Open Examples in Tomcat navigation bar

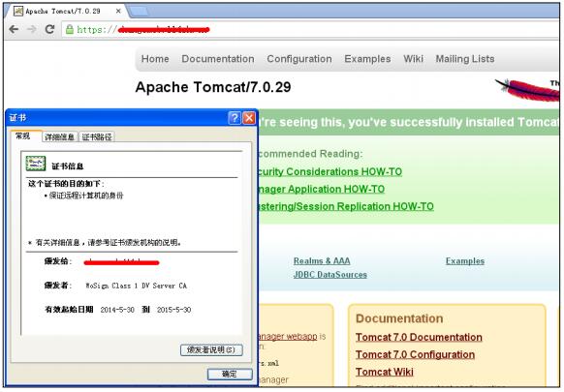[x=367, y=59]
